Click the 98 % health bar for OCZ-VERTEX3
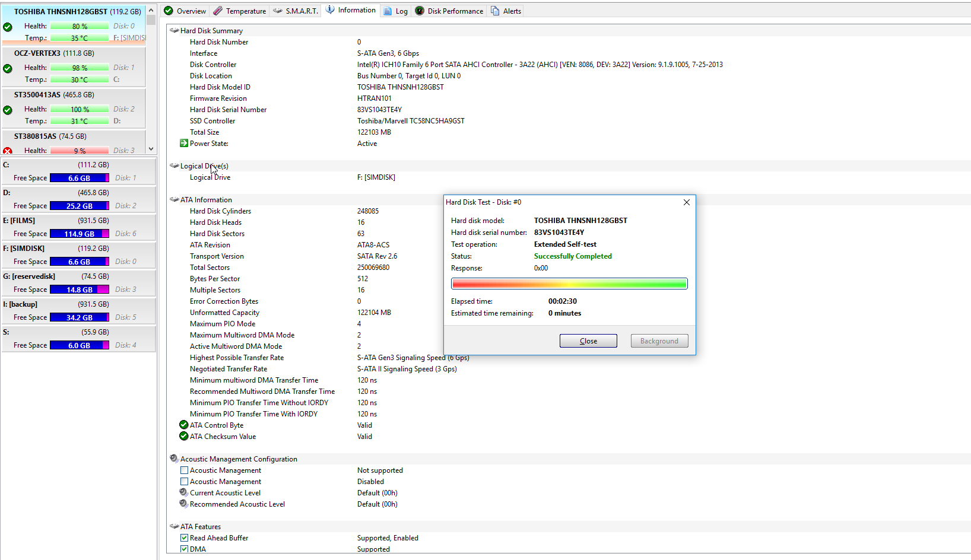The height and width of the screenshot is (560, 971). (80, 68)
